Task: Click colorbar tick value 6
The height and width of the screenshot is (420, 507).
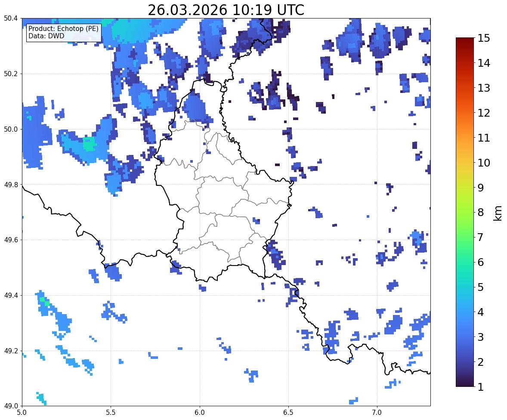Action: (481, 262)
